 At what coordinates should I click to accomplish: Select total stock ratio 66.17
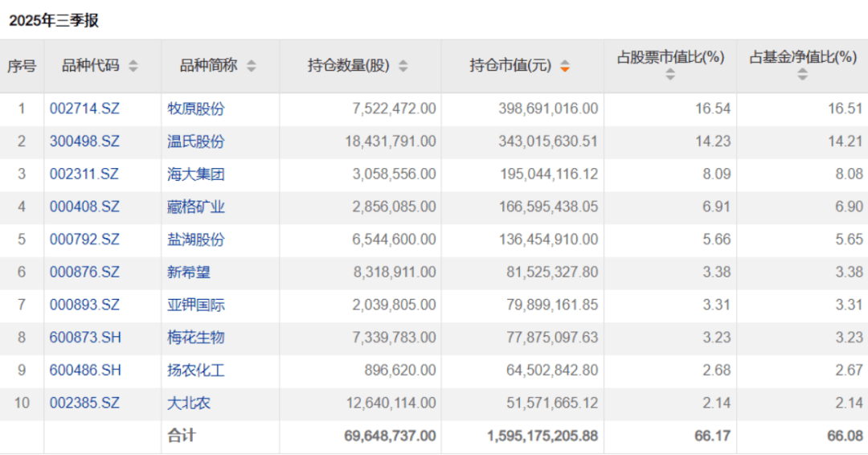point(712,436)
